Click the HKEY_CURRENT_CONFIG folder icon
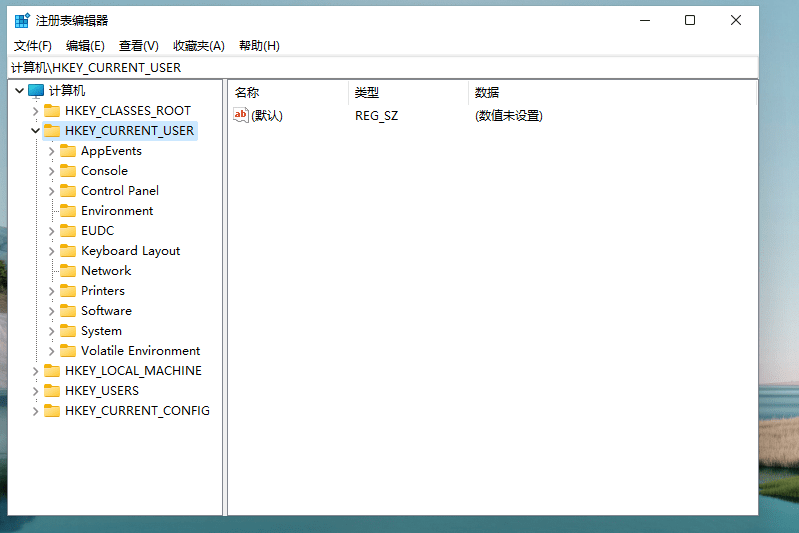 tap(52, 411)
